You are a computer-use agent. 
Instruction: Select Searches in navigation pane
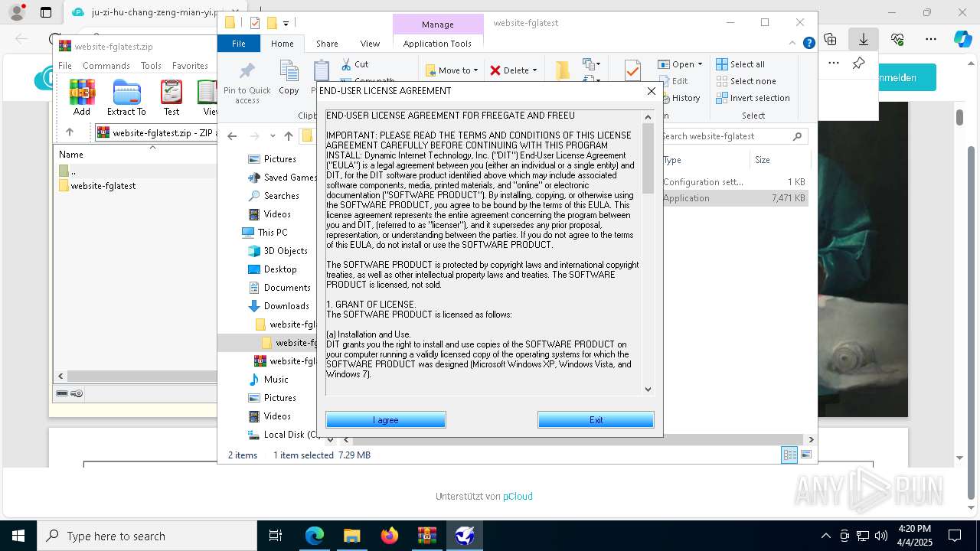coord(273,196)
